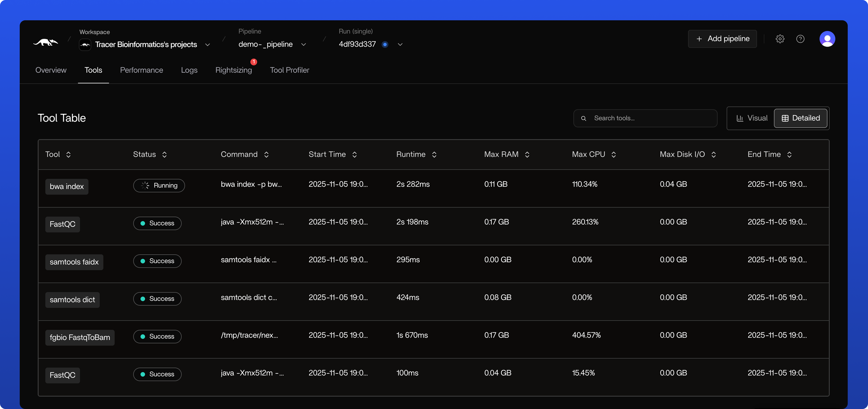
Task: Click the Tracer anteater logo
Action: [x=45, y=42]
